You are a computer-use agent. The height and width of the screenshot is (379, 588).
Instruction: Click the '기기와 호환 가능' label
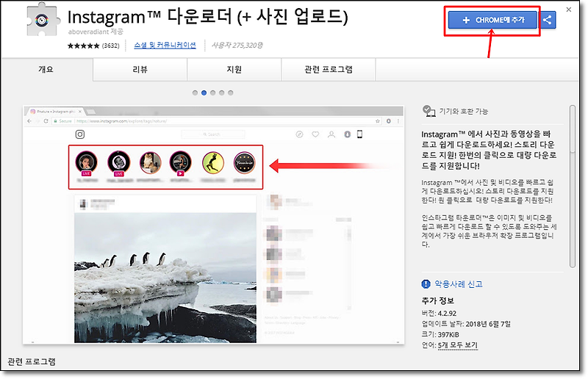tap(464, 112)
